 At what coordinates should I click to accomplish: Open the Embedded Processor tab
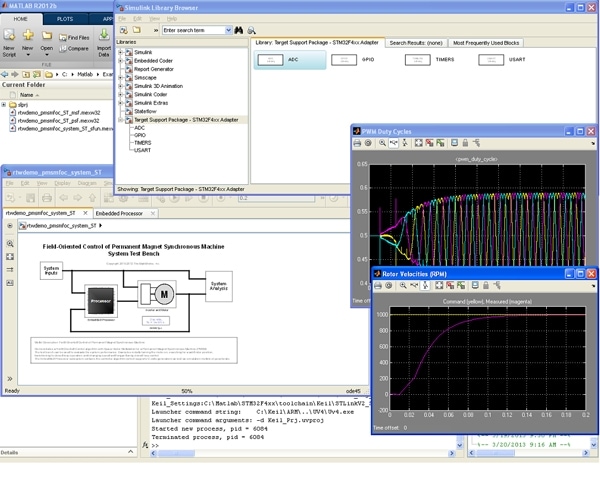click(119, 213)
